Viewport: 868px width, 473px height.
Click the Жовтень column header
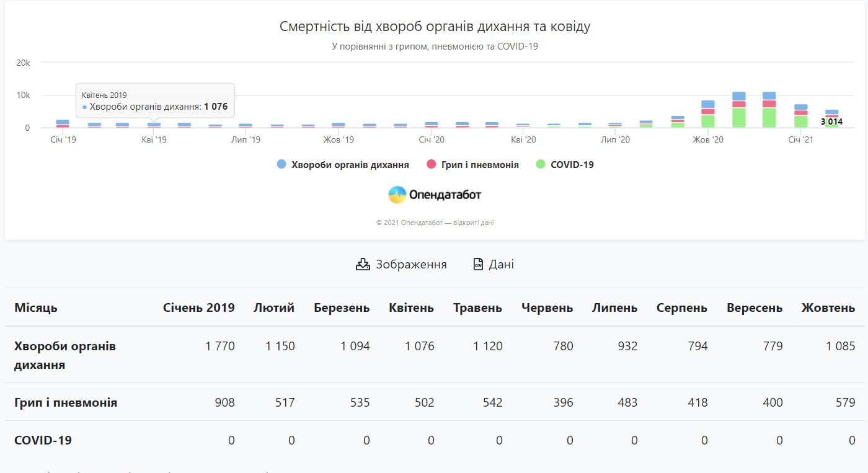(828, 307)
